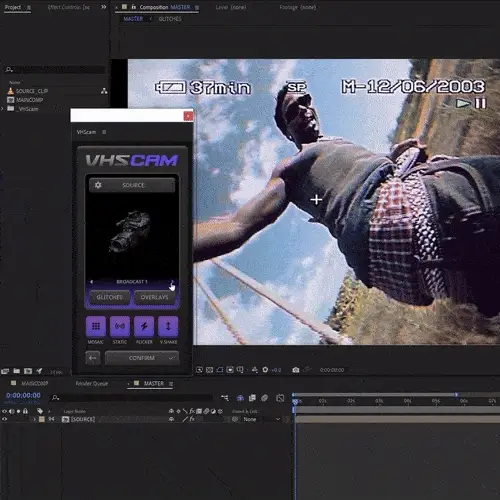Toggle visibility eye of SOURCE layer

(4, 419)
